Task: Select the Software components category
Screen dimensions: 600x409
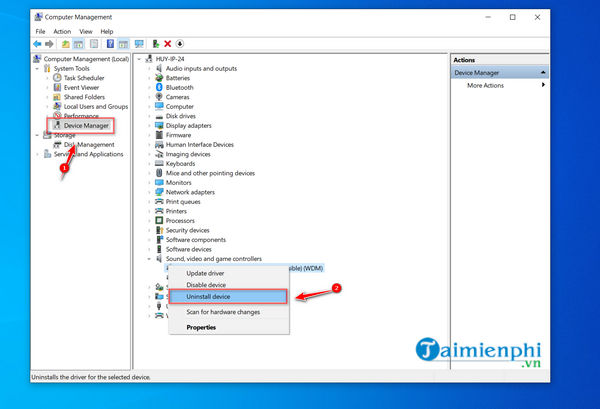Action: click(x=196, y=240)
